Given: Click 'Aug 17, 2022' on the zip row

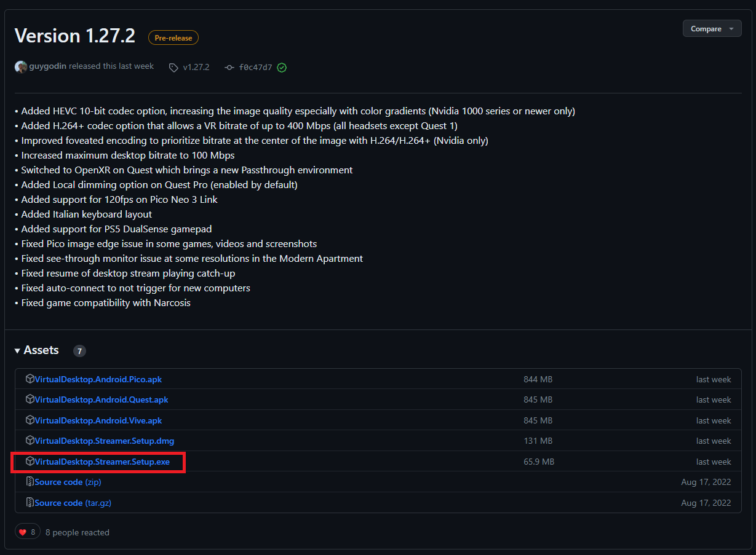Looking at the screenshot, I should point(706,482).
